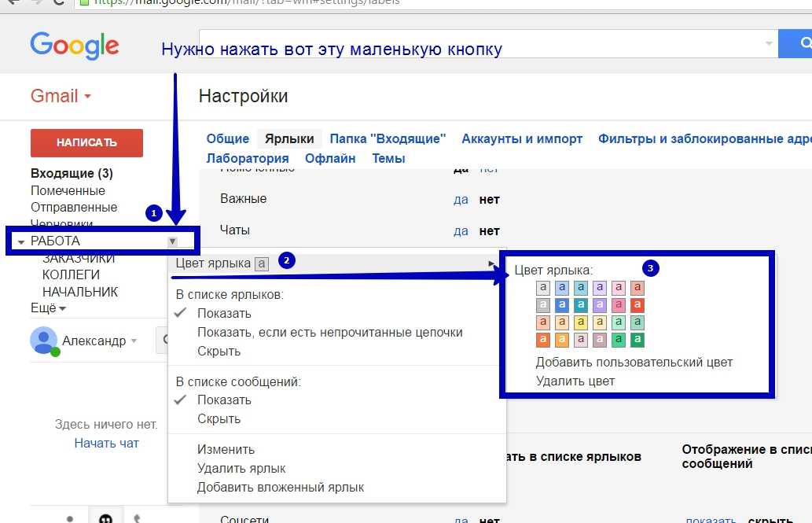
Task: Click the contacts dot icon at bottom
Action: pos(71,518)
